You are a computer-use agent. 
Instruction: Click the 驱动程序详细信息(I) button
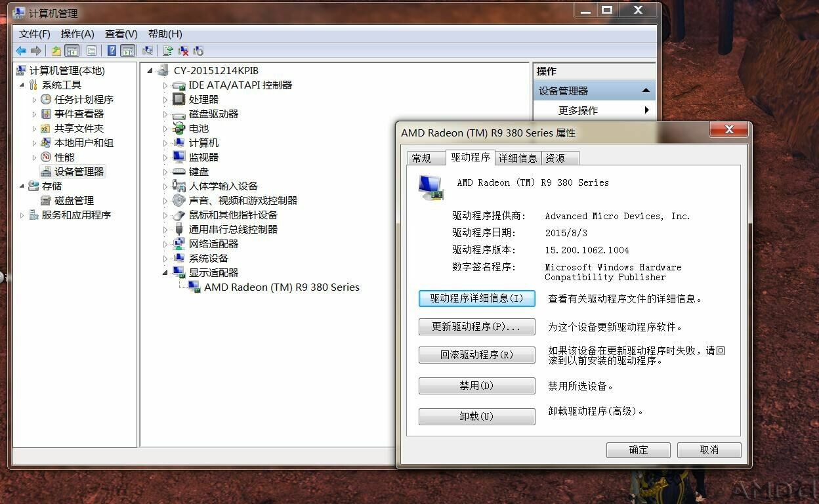pyautogui.click(x=477, y=299)
